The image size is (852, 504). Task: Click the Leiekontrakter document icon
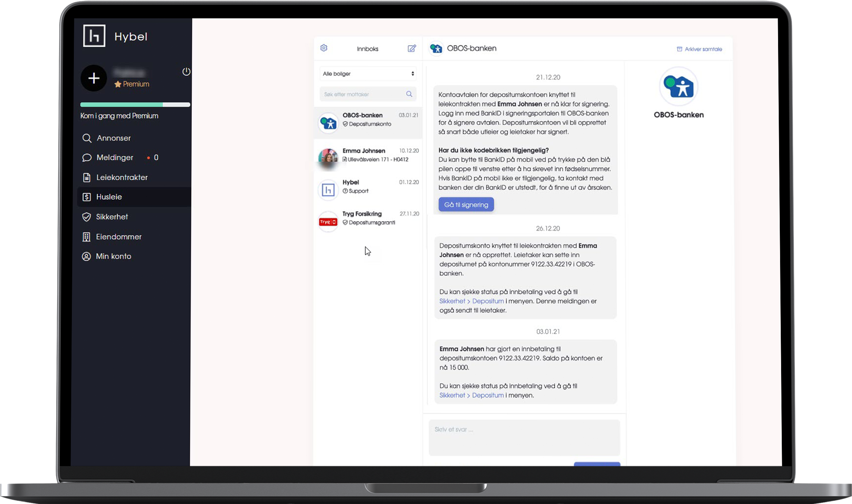(87, 177)
